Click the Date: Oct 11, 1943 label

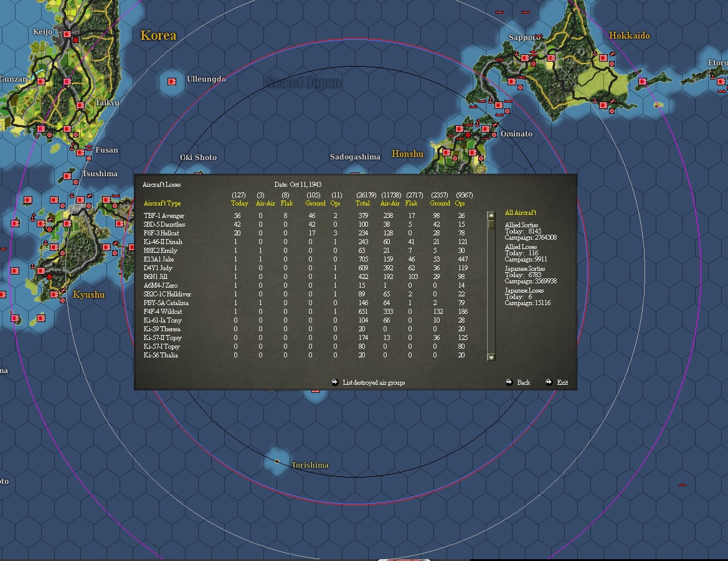coord(298,185)
